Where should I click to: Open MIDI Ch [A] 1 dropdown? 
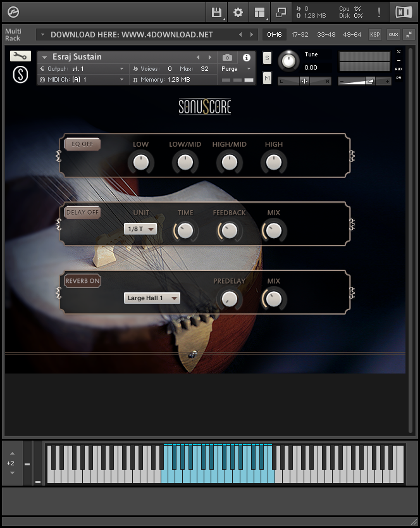(x=82, y=80)
